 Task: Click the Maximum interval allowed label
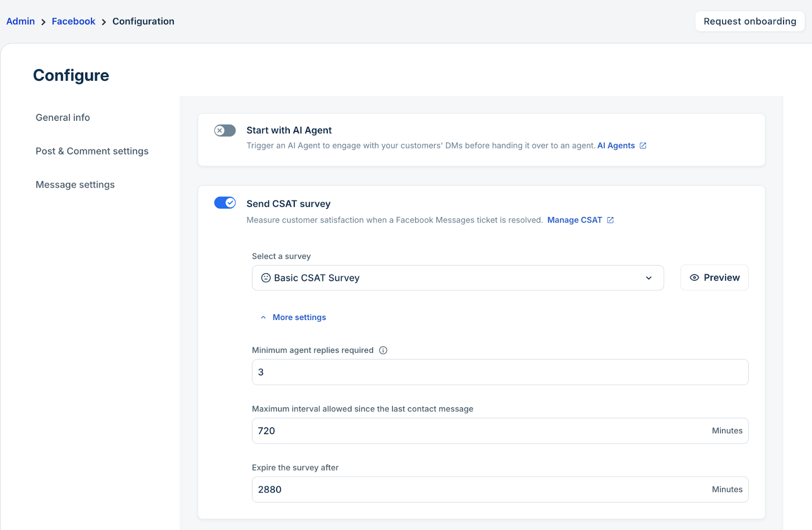363,409
